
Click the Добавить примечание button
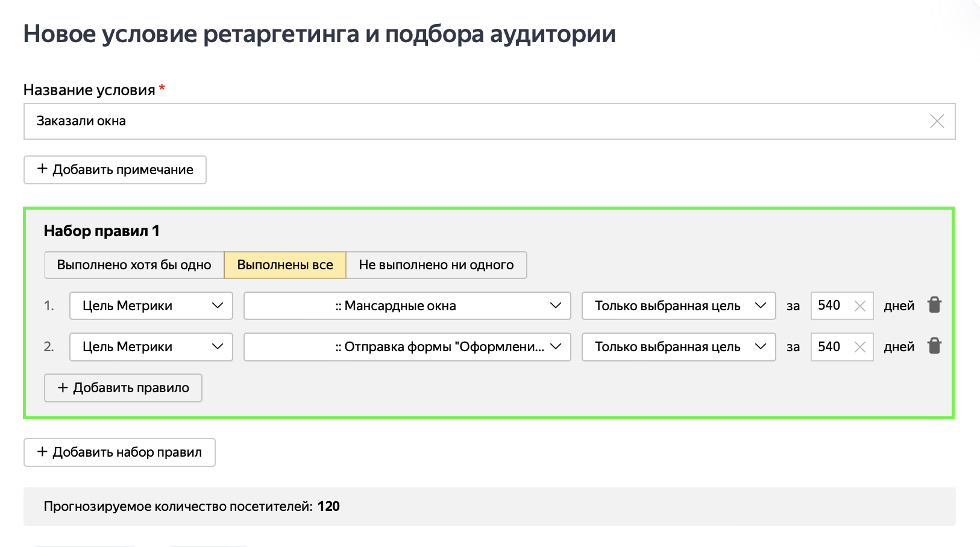pyautogui.click(x=115, y=169)
